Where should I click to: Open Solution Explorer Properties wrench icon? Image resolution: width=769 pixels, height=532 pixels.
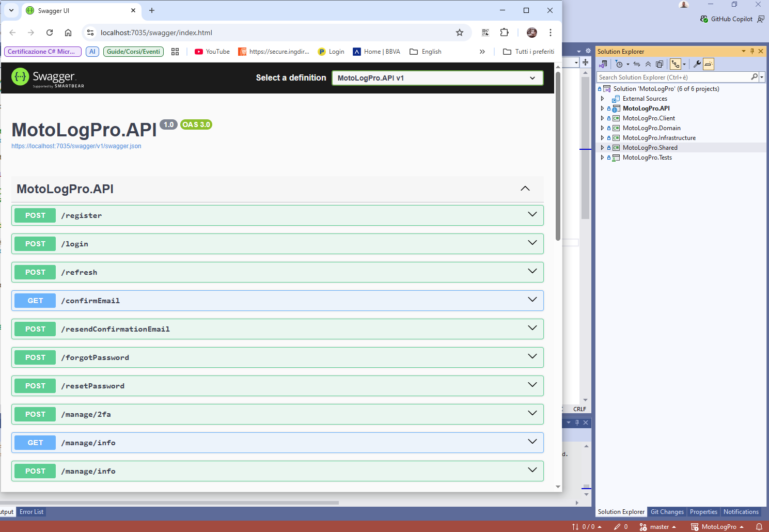697,64
